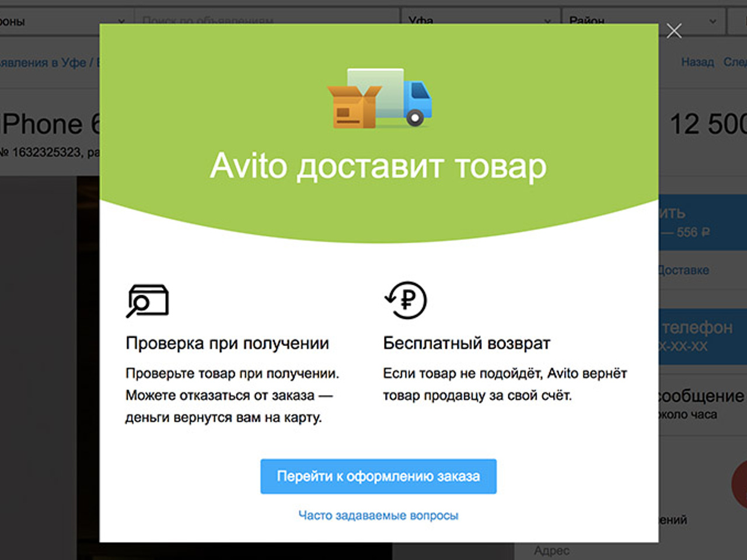Click the package inspection magnifier icon
747x560 pixels.
[147, 300]
